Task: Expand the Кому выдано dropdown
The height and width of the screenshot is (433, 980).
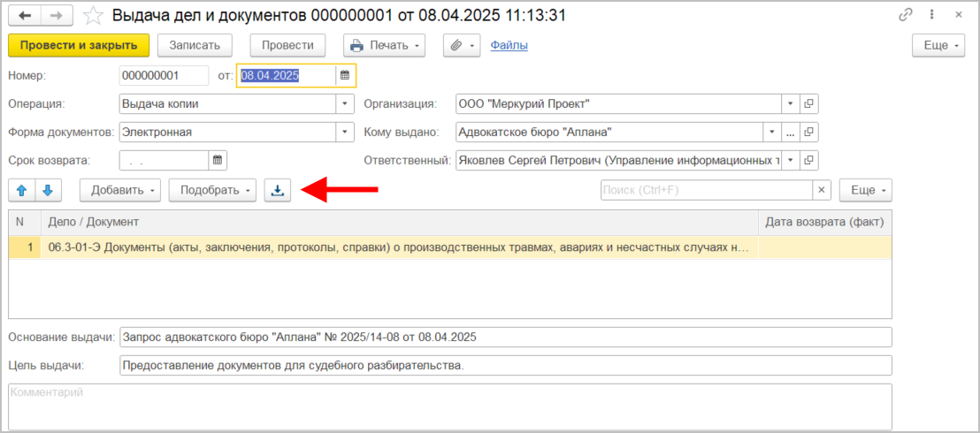Action: 772,132
